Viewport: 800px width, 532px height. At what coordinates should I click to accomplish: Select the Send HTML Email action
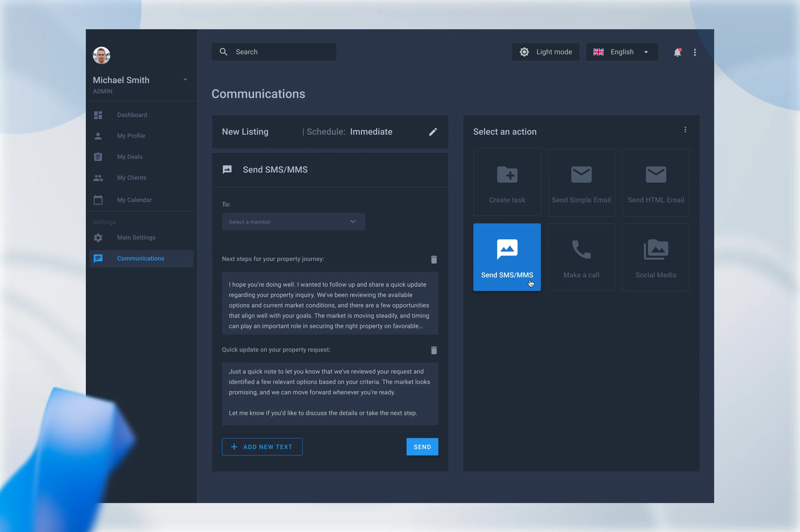pyautogui.click(x=655, y=182)
